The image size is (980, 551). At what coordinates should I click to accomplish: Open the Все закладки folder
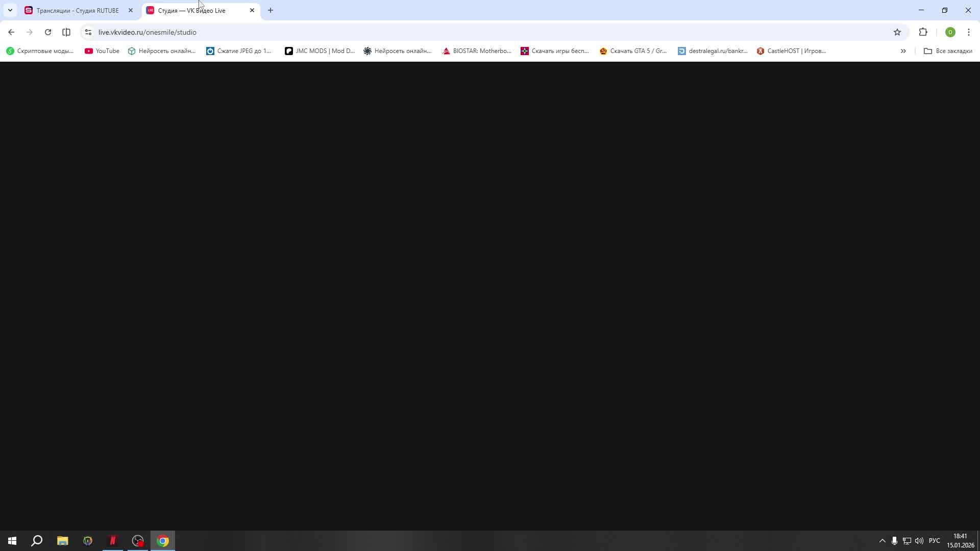pos(948,51)
